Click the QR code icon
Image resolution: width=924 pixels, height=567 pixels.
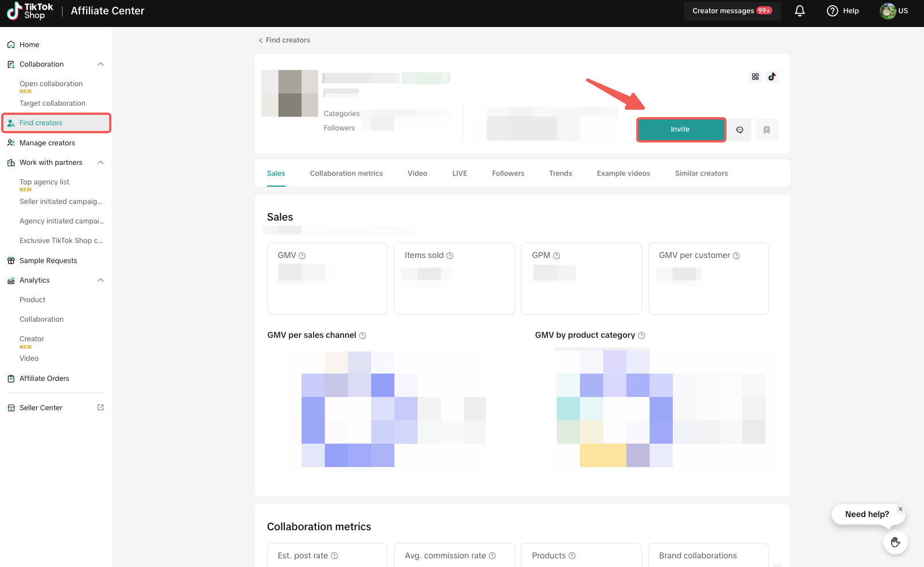(x=755, y=76)
